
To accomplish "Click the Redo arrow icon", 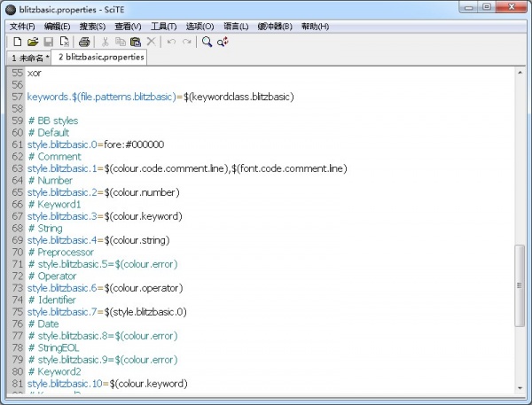I will click(x=186, y=42).
